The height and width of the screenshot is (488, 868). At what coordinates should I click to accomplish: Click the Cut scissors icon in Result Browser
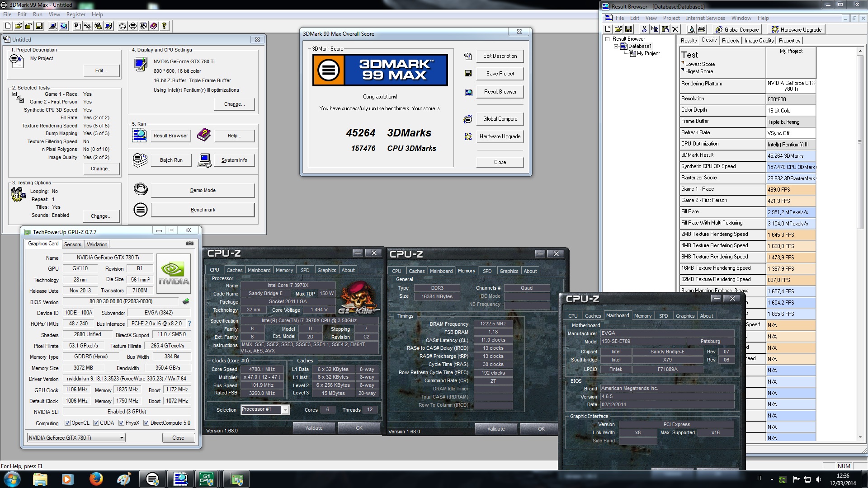tap(644, 29)
